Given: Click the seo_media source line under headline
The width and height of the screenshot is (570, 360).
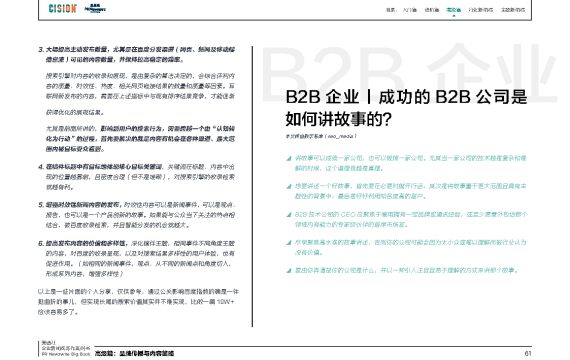Looking at the screenshot, I should (x=321, y=136).
